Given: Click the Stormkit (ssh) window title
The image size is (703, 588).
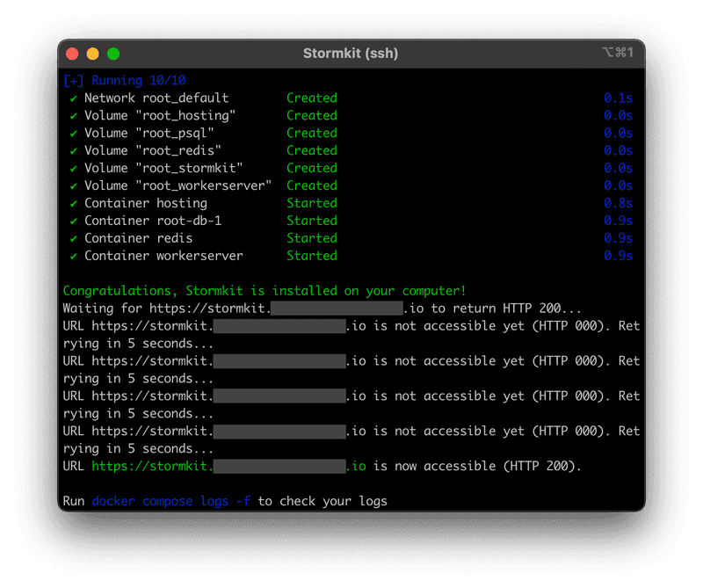Looking at the screenshot, I should point(351,54).
